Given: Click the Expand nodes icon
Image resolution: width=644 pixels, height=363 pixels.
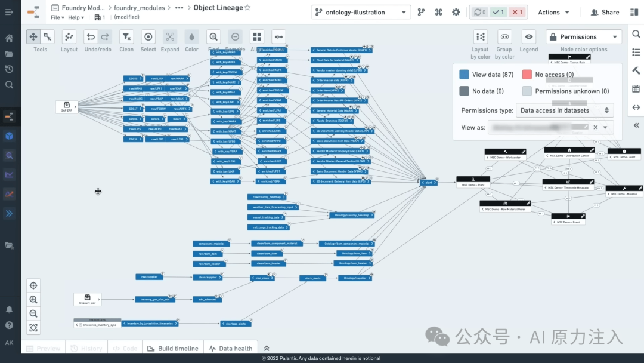Looking at the screenshot, I should pos(170,37).
